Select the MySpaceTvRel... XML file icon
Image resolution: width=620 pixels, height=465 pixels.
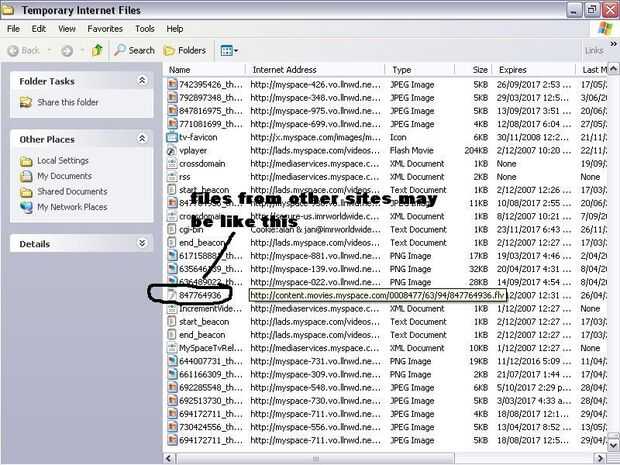pos(172,348)
